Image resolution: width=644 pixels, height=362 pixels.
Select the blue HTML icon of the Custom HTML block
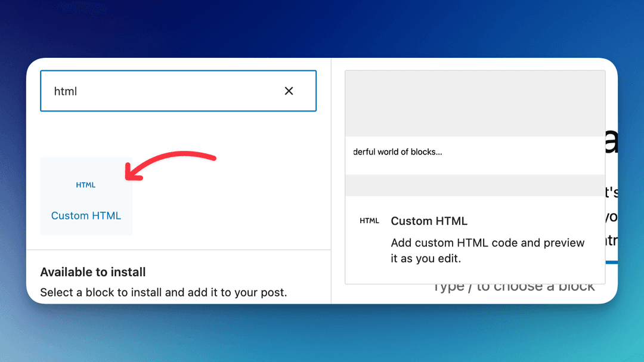86,185
